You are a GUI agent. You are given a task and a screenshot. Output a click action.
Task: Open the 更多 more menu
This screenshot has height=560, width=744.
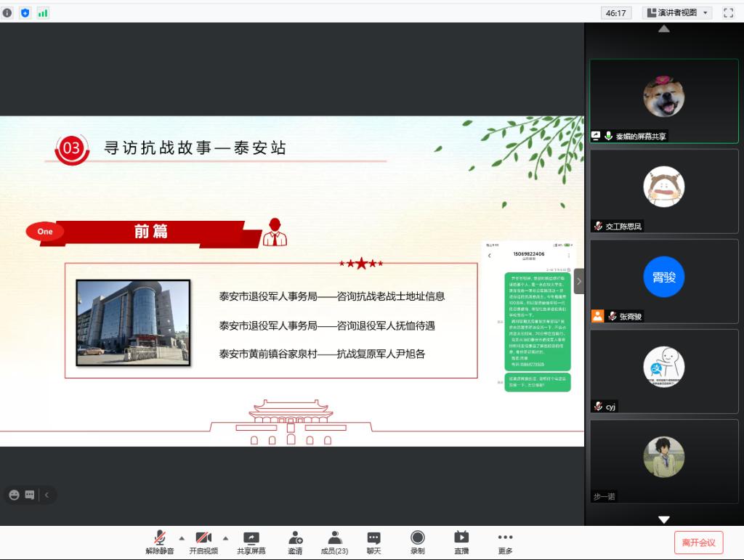pyautogui.click(x=505, y=542)
